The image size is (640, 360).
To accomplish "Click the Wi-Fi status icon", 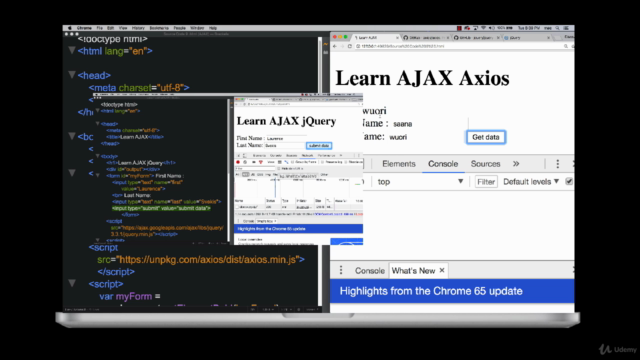I will click(x=484, y=28).
